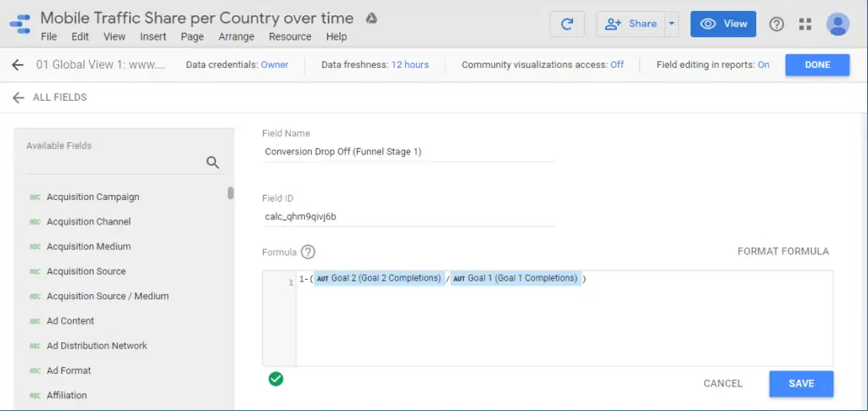Open the Share dropdown arrow
Viewport: 868px width, 411px height.
[671, 24]
